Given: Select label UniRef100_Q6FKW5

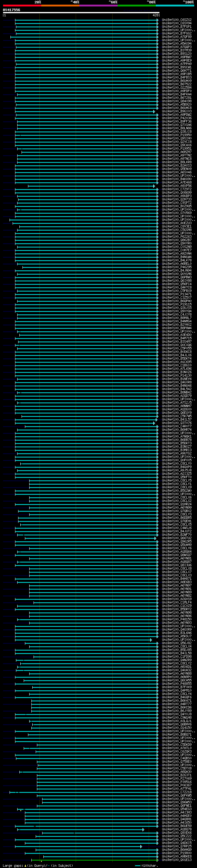Looking at the screenshot, I should click(177, 795).
